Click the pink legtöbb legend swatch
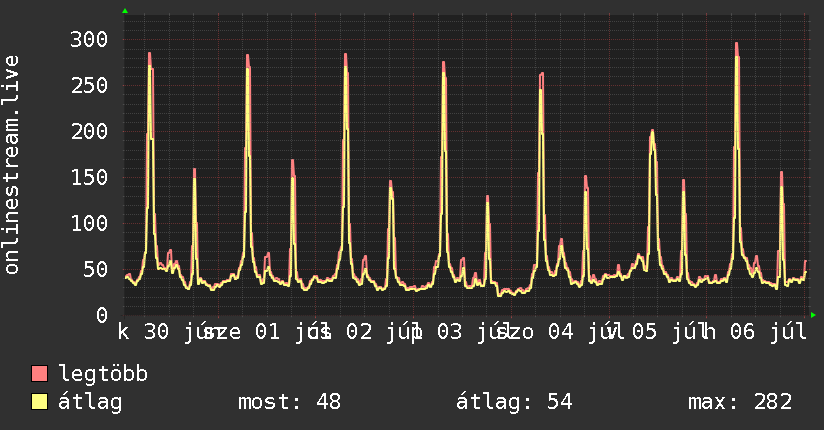Viewport: 824px width, 430px height. [39, 374]
